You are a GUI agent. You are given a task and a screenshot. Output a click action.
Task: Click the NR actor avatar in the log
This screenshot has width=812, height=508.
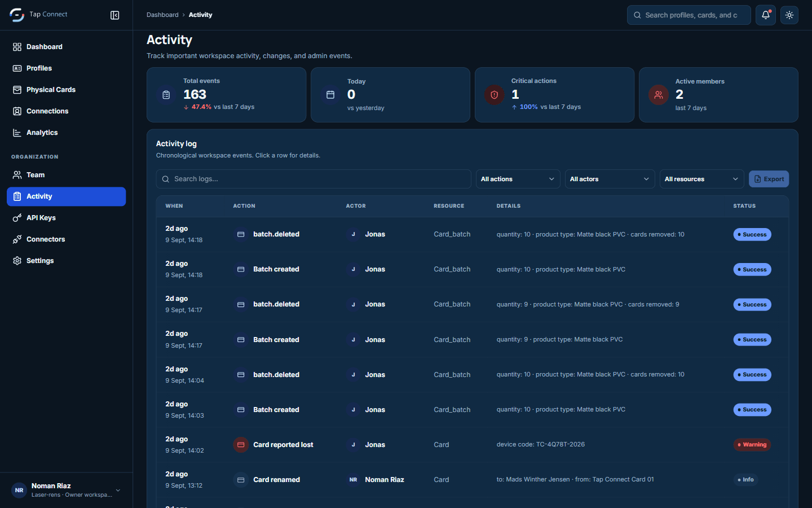[x=353, y=480]
